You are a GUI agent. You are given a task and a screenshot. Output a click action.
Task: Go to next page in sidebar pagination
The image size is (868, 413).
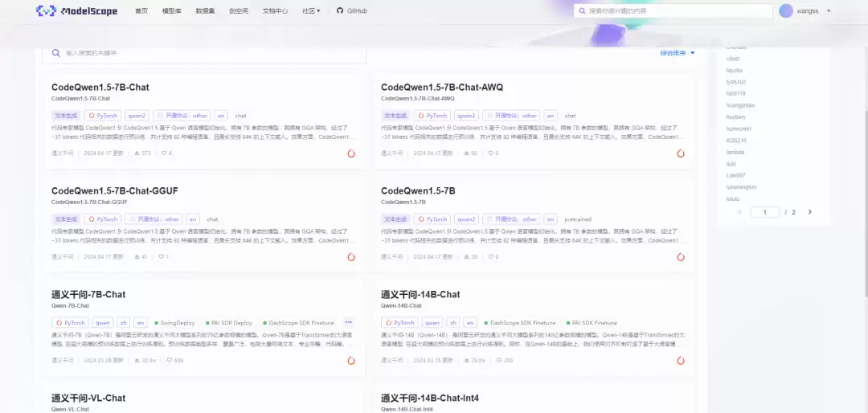tap(810, 212)
